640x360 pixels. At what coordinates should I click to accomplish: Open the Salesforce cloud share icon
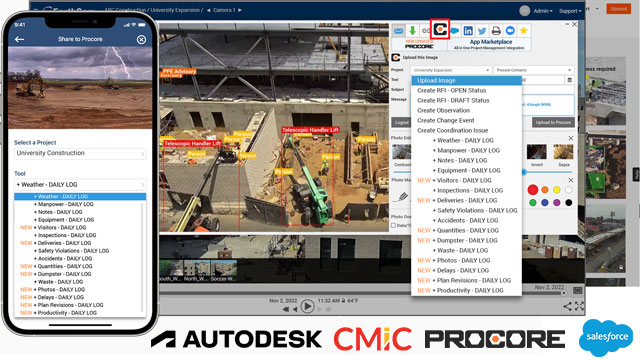coord(455,31)
